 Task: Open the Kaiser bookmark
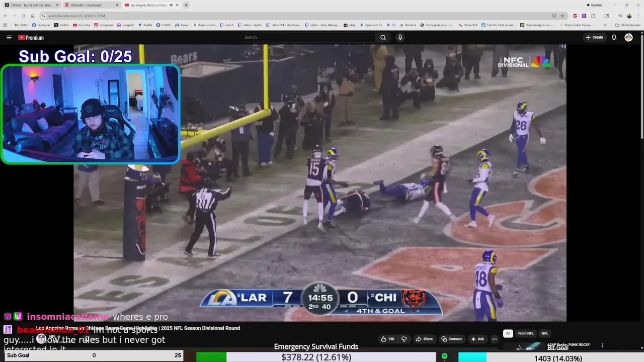click(182, 25)
